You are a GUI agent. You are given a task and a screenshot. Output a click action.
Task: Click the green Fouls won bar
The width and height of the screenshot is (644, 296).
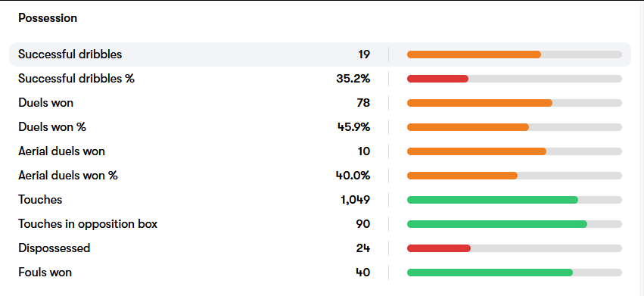tap(490, 273)
